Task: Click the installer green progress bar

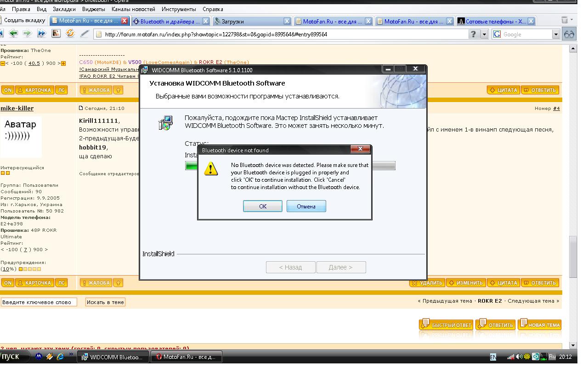Action: click(x=290, y=166)
